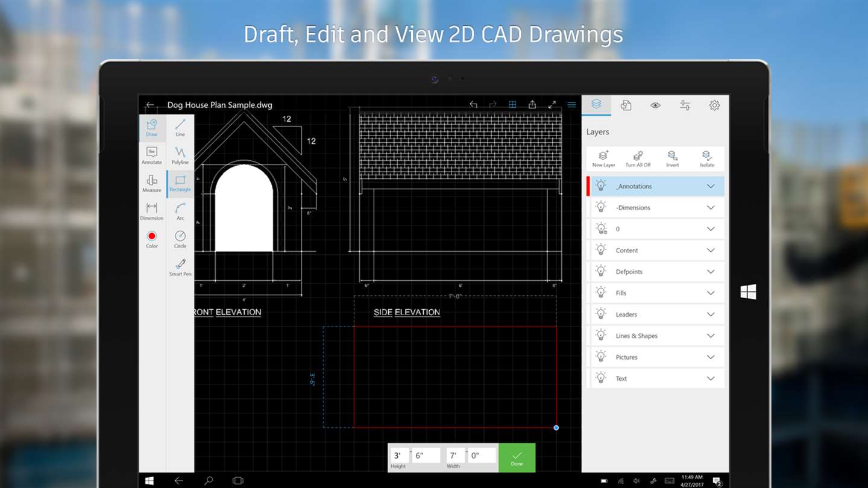This screenshot has width=868, height=488.
Task: Pick the Circle tool
Action: pyautogui.click(x=180, y=239)
